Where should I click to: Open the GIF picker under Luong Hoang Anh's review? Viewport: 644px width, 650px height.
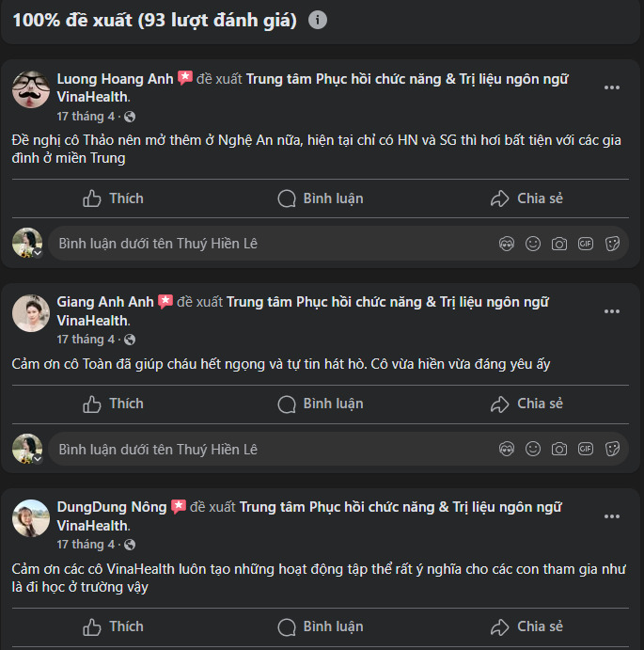[x=586, y=244]
